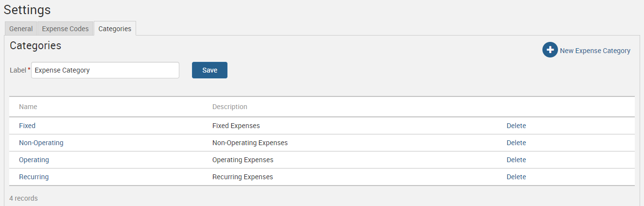644x206 pixels.
Task: Open the Recurring category link
Action: click(34, 177)
